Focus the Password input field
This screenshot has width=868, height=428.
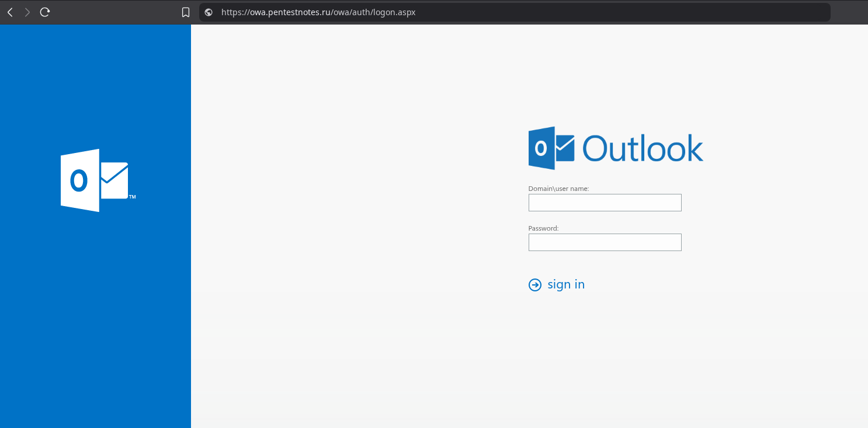pos(605,242)
